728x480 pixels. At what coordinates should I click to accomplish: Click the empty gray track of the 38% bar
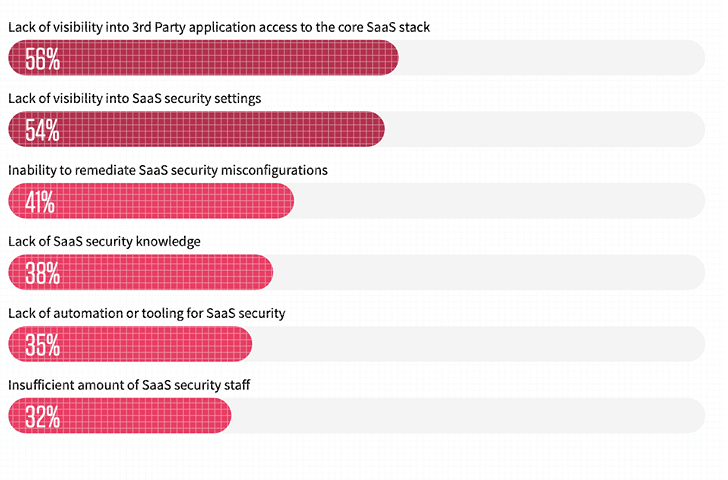pos(490,274)
